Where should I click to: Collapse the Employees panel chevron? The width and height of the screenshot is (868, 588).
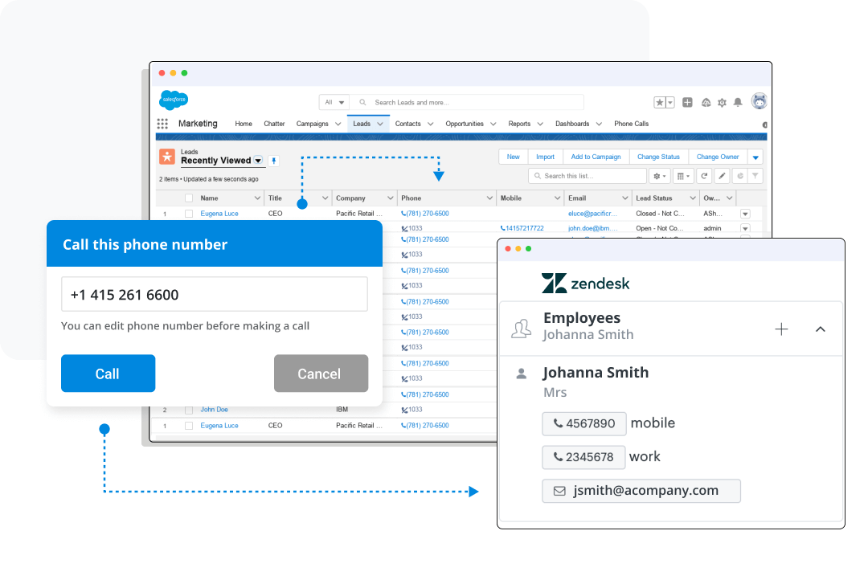[821, 329]
